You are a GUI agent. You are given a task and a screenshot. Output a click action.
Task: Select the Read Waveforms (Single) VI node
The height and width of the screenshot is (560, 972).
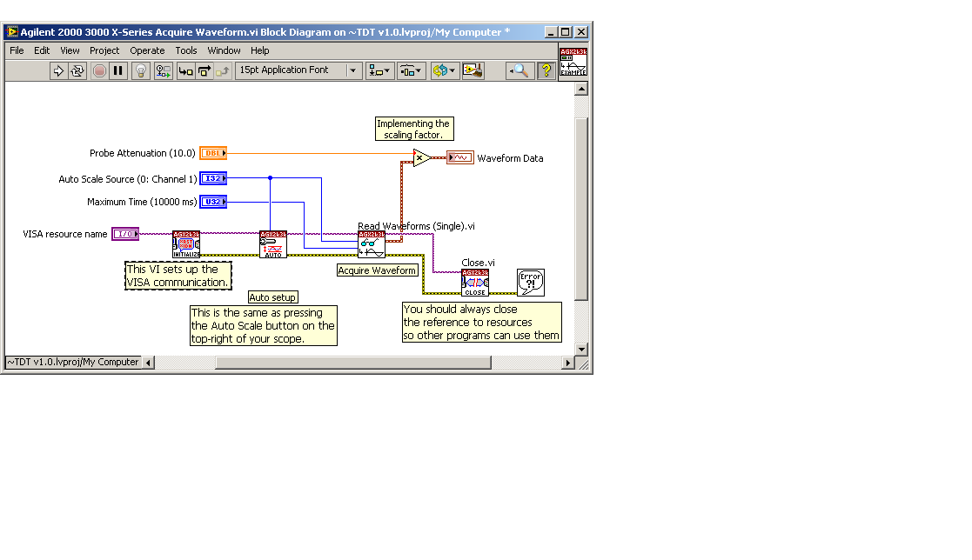click(x=372, y=244)
